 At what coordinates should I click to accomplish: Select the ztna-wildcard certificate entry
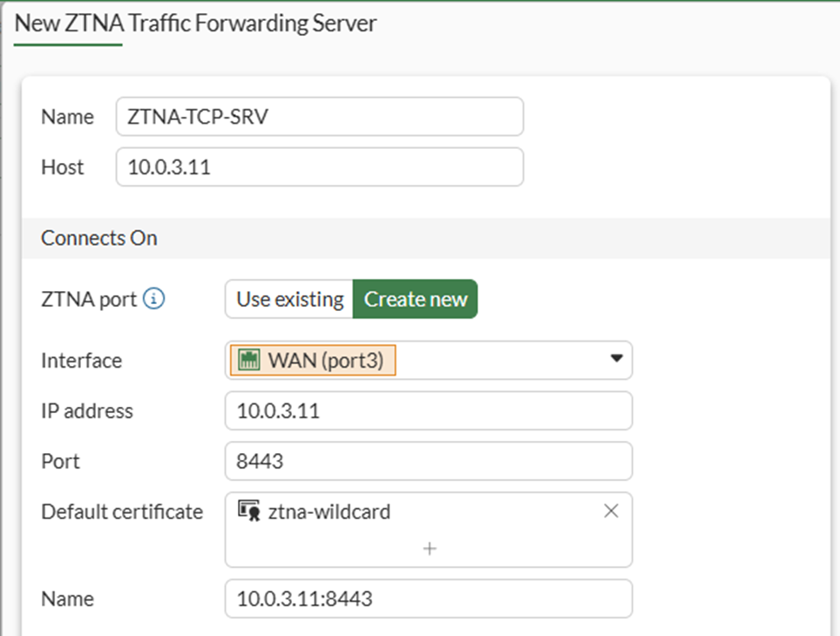coord(329,511)
